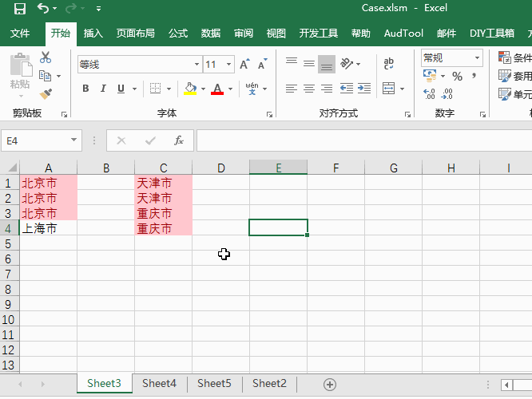Image resolution: width=532 pixels, height=399 pixels.
Task: Open the Borders dropdown arrow
Action: click(x=169, y=89)
